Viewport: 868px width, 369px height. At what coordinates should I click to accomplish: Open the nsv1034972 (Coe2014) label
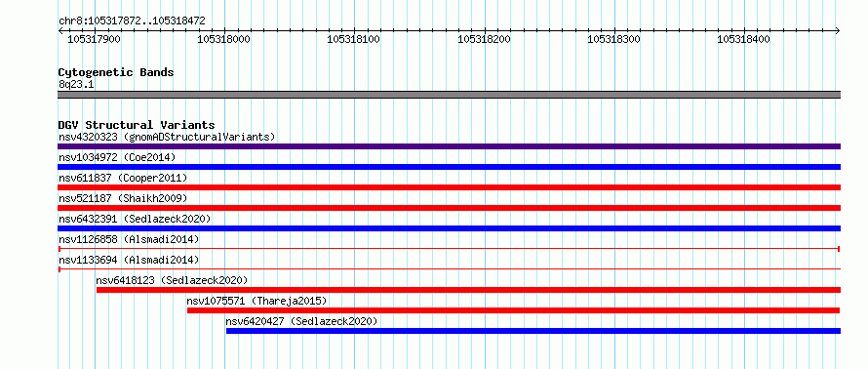117,157
